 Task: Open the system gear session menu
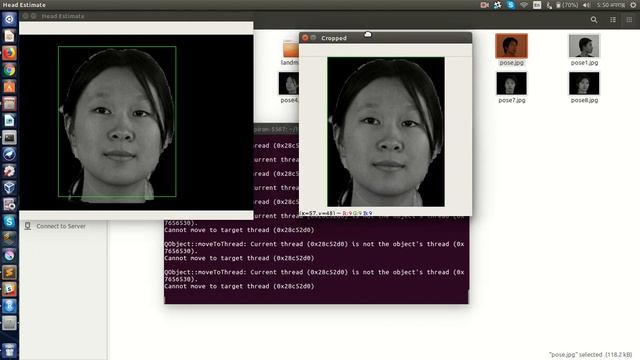[x=633, y=5]
